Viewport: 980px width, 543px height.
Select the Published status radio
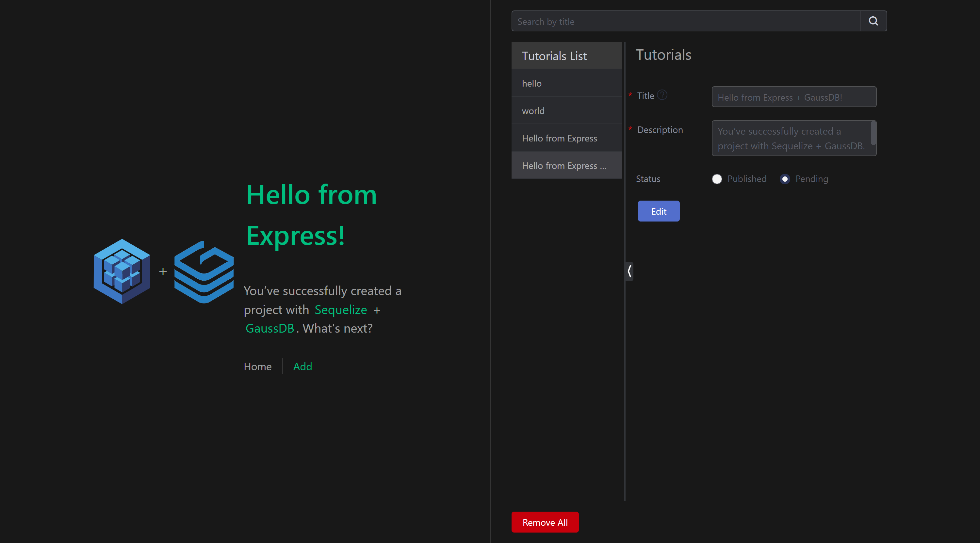click(x=717, y=179)
